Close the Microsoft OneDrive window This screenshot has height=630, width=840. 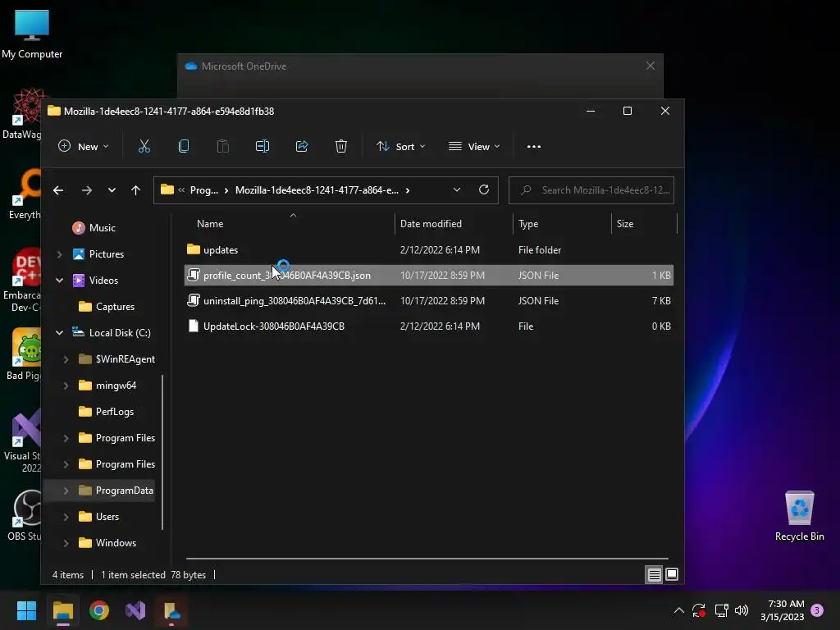tap(651, 66)
